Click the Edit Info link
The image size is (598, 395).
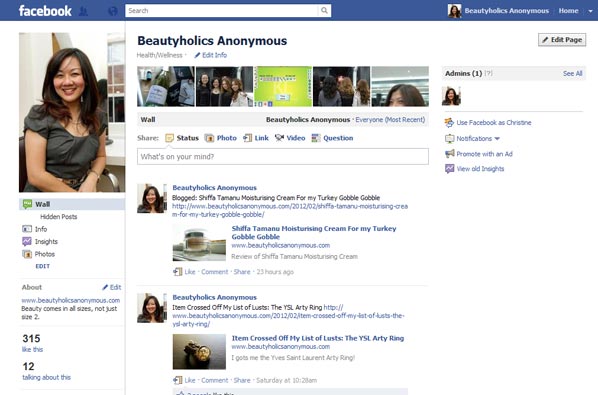coord(211,55)
